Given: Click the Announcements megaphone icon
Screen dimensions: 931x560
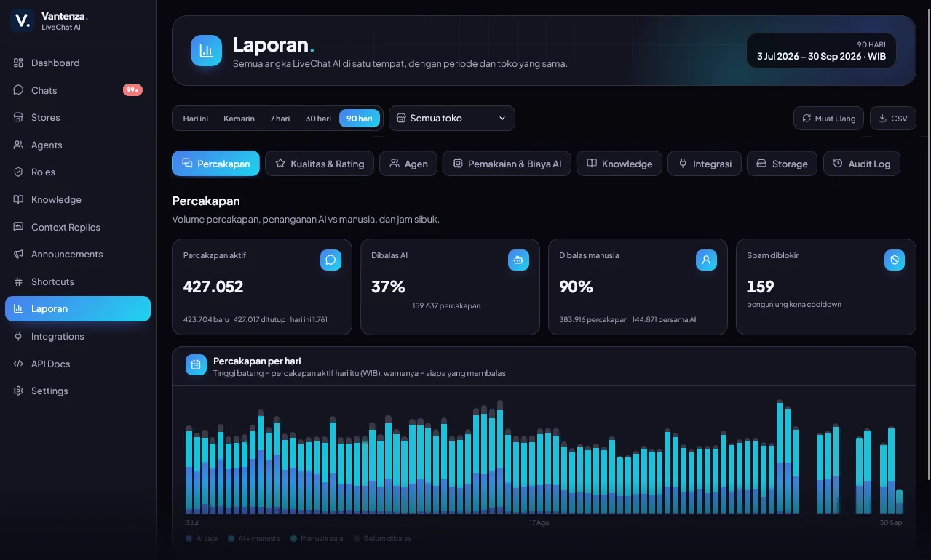Looking at the screenshot, I should tap(18, 254).
